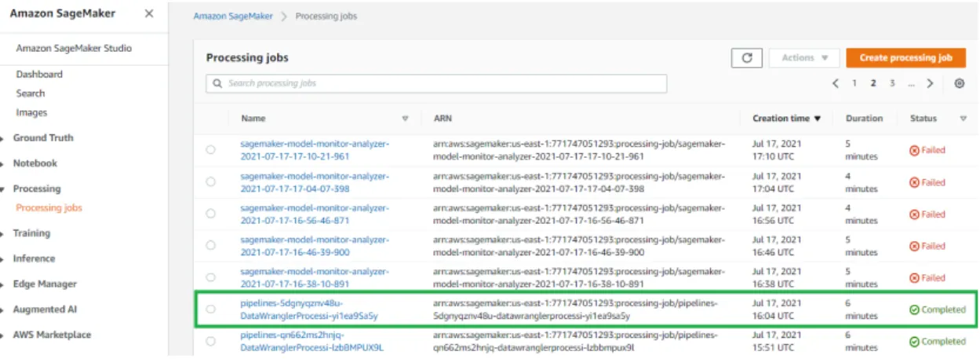
Task: Select radio for pipelines-5dgnyqznv48u job
Action: coord(210,309)
